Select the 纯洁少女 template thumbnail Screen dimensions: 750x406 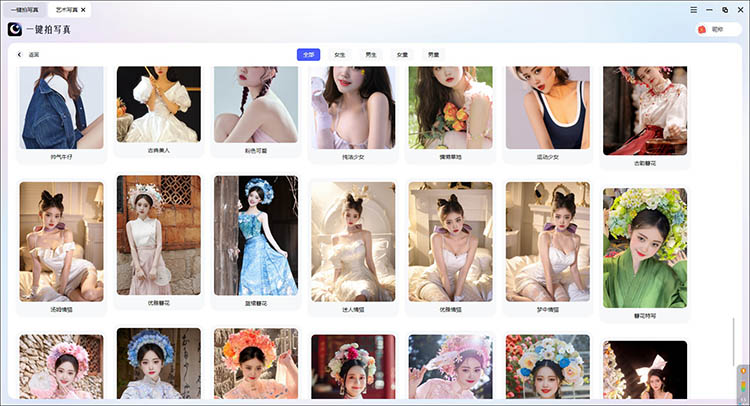pos(353,108)
